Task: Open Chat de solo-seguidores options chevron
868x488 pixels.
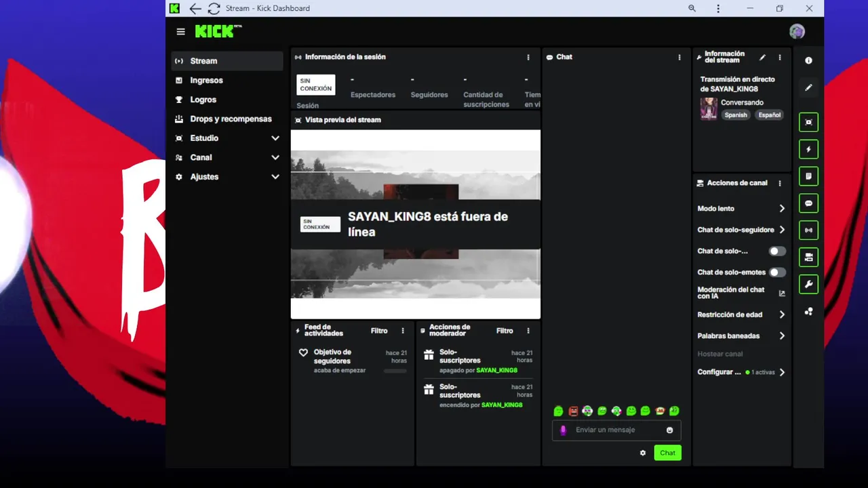Action: tap(782, 230)
